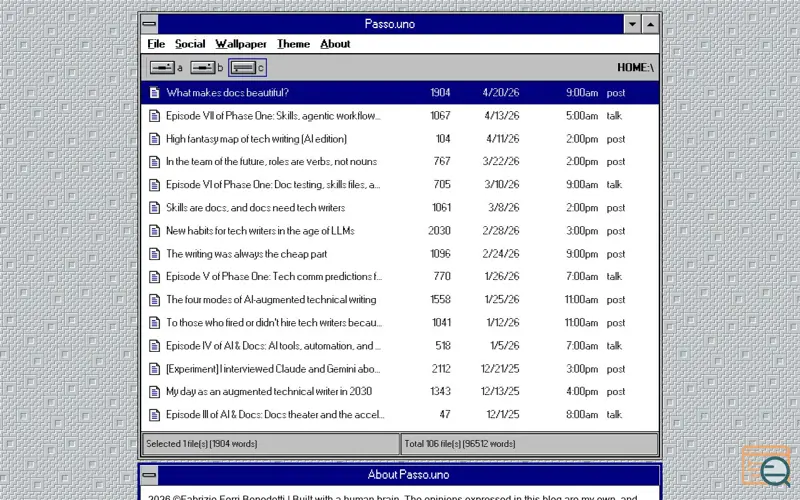Viewport: 800px width, 500px height.
Task: Click the HOME:\ path label
Action: [x=635, y=67]
